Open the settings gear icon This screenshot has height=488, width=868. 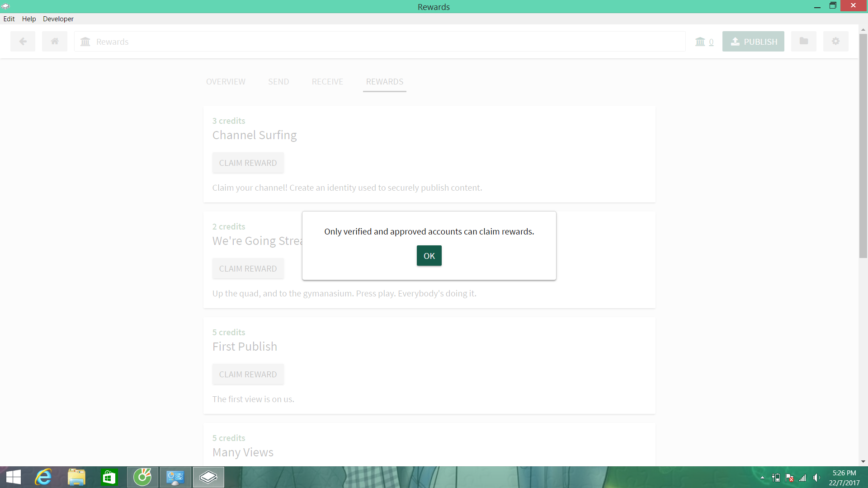[x=835, y=42]
